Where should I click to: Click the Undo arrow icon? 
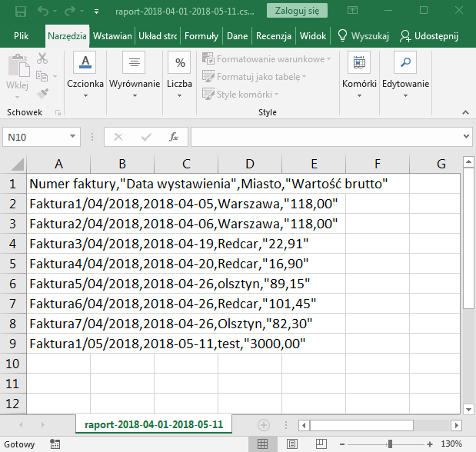click(x=43, y=12)
